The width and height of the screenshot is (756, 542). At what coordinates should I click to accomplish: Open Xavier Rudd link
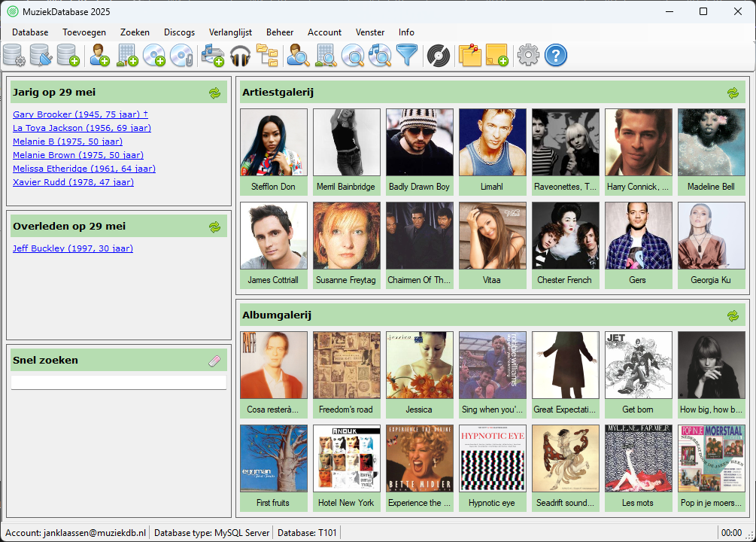pos(73,182)
